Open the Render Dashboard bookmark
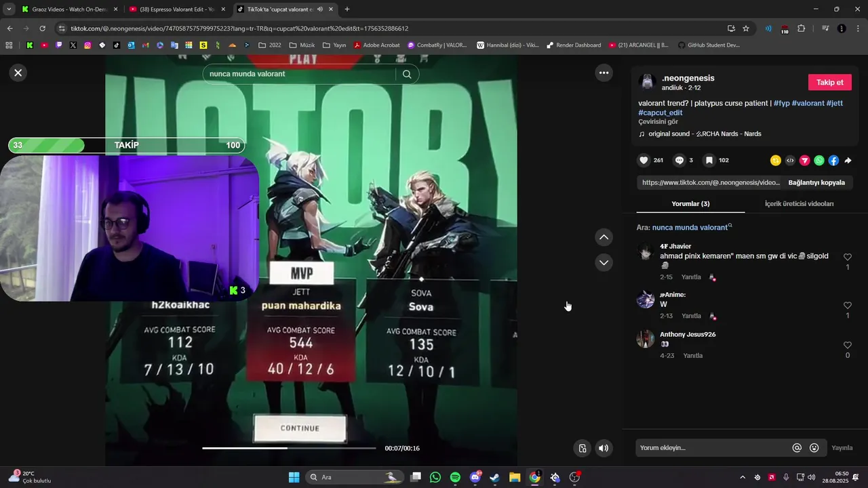 point(573,45)
